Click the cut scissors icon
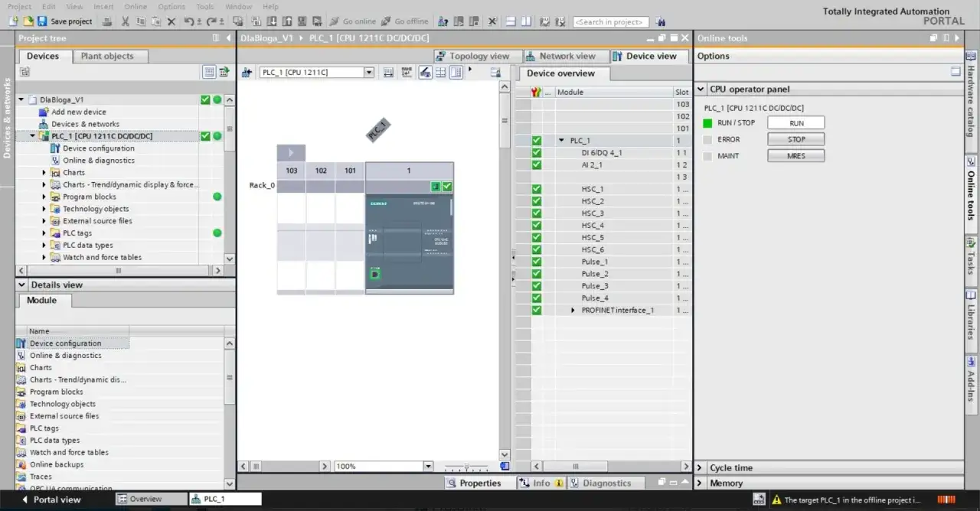This screenshot has height=511, width=980. coord(125,21)
